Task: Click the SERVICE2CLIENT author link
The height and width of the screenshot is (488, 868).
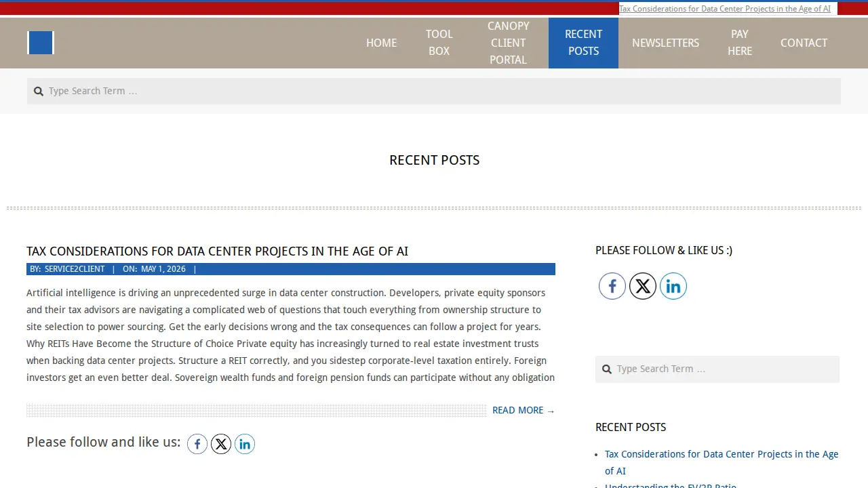Action: click(75, 269)
